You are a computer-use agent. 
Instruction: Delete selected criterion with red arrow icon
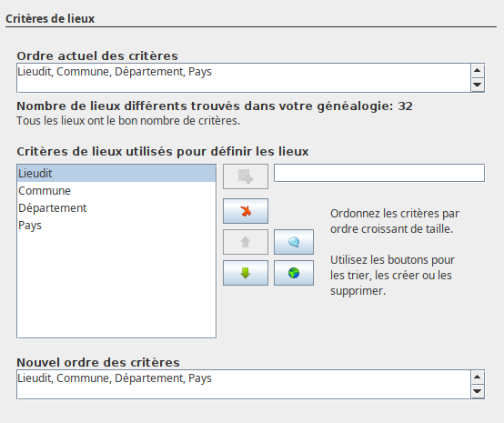(x=246, y=211)
